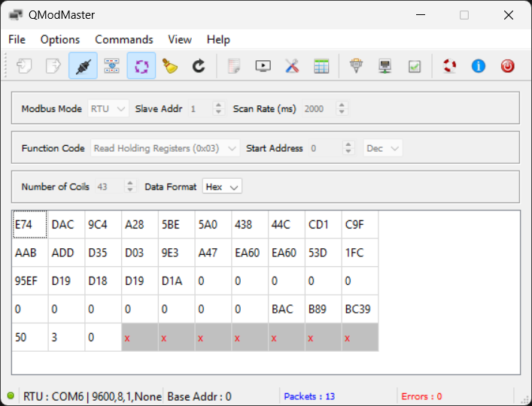Expand the Function Code dropdown
Image resolution: width=532 pixels, height=406 pixels.
[x=166, y=148]
